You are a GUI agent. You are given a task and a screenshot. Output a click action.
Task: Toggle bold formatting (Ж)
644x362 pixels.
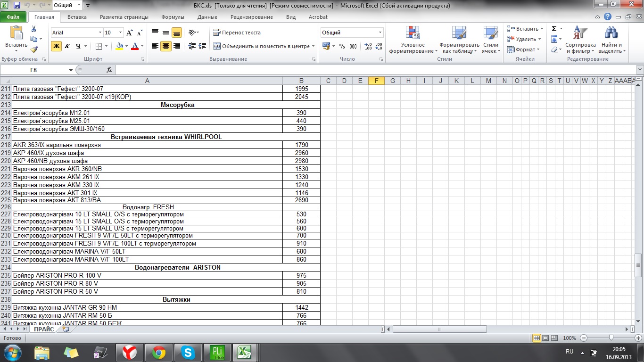pos(56,46)
